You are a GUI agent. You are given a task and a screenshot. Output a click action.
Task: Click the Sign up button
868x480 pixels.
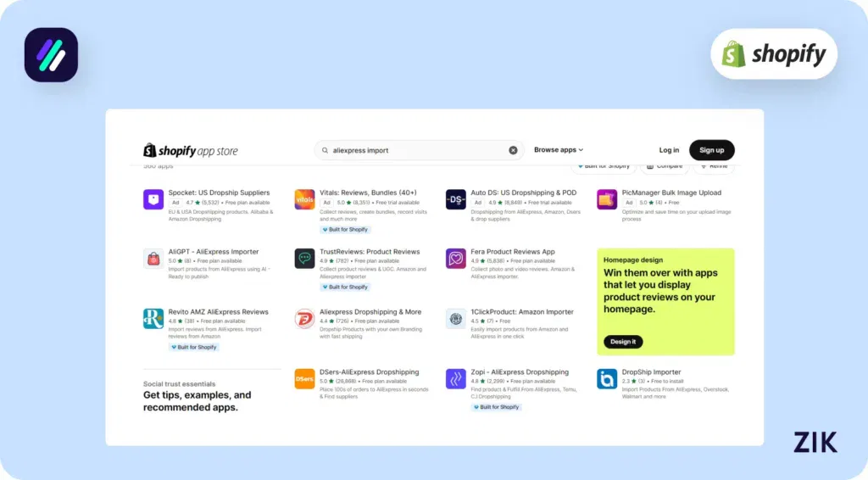coord(711,150)
